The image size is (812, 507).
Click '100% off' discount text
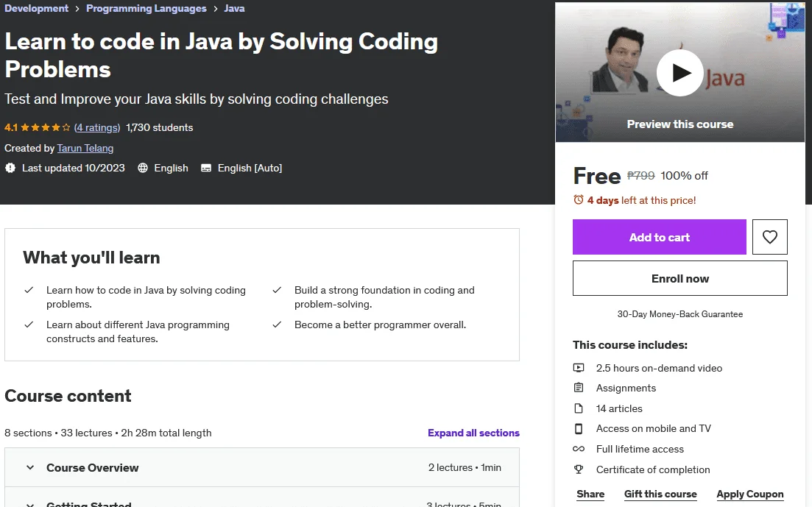(x=684, y=176)
